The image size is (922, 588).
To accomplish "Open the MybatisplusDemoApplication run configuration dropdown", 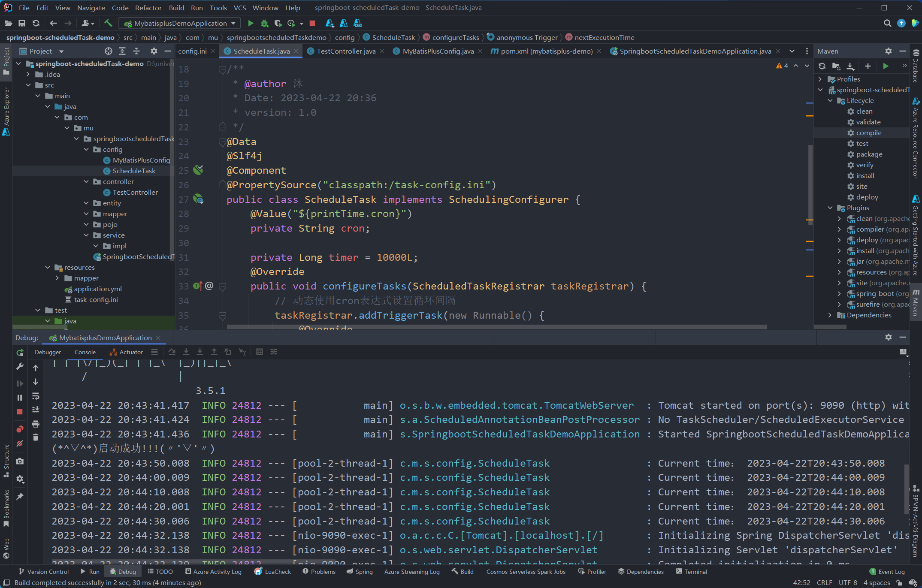I will [179, 23].
